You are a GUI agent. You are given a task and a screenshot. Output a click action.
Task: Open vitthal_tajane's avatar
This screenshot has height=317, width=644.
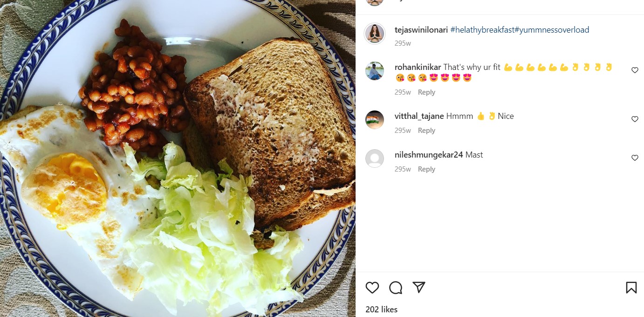click(x=375, y=120)
